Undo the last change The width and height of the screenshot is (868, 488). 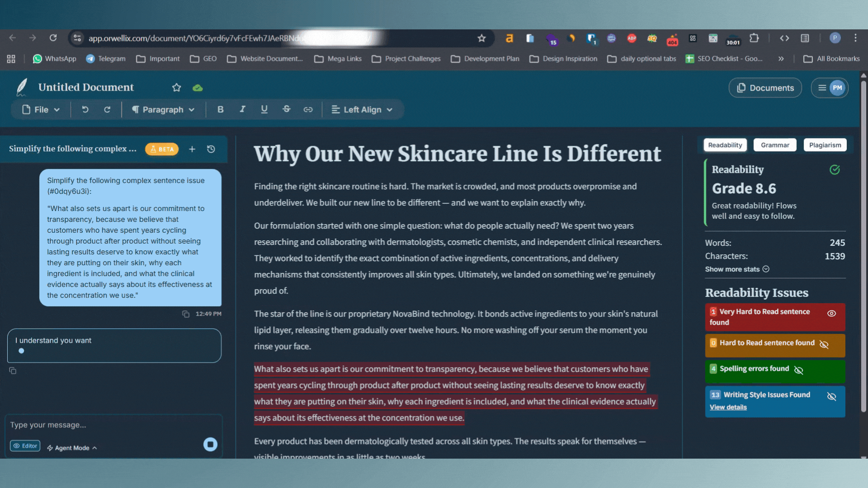pyautogui.click(x=85, y=109)
